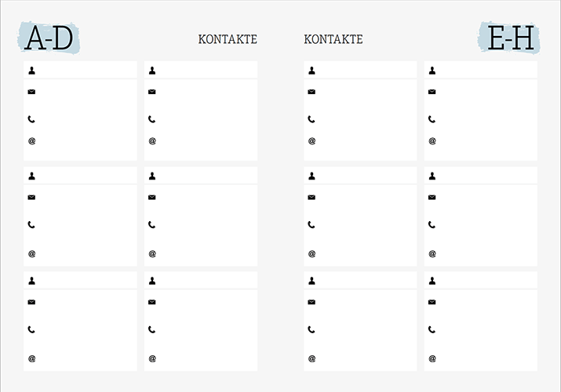Click @ icon in bottom-left A-D contact card
The height and width of the screenshot is (392, 561).
coord(32,358)
